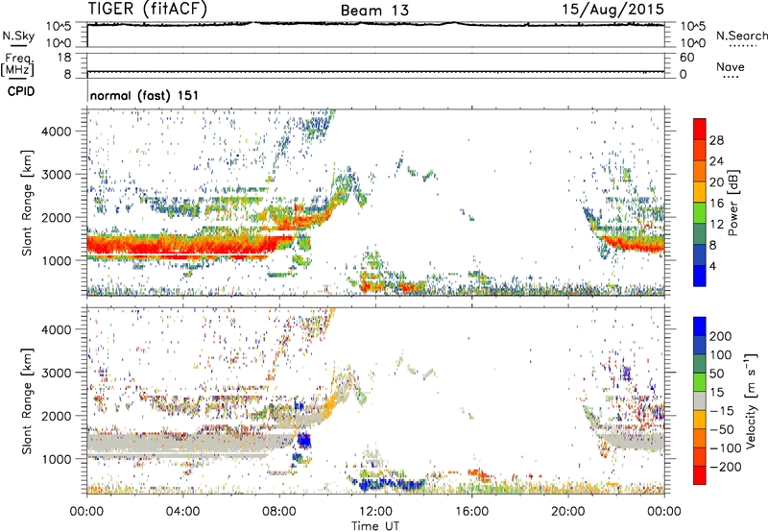Click the date '15/Aug/2015'
Viewport: 768px width, 532px height.
(x=612, y=10)
